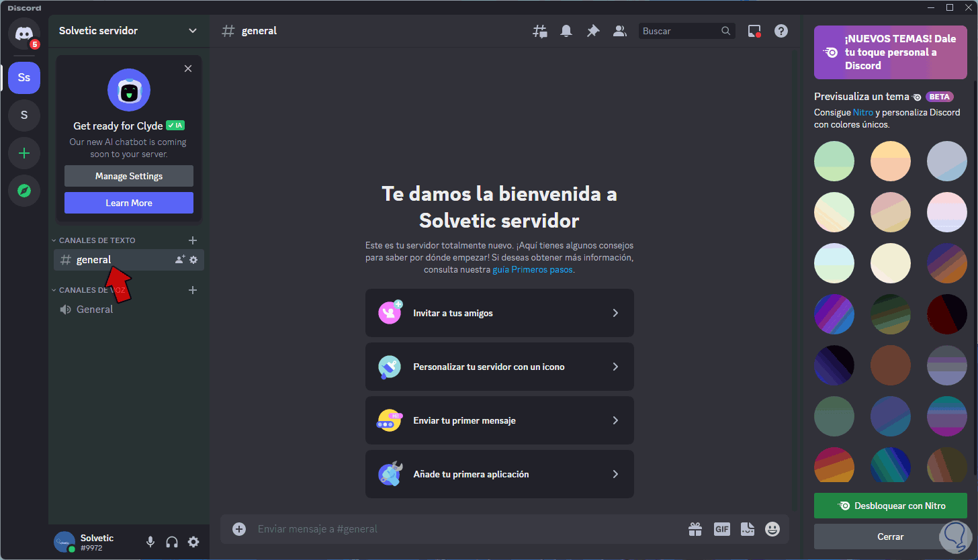Screen dimensions: 978x560
Task: Focus the Buscar search field
Action: pyautogui.click(x=687, y=31)
